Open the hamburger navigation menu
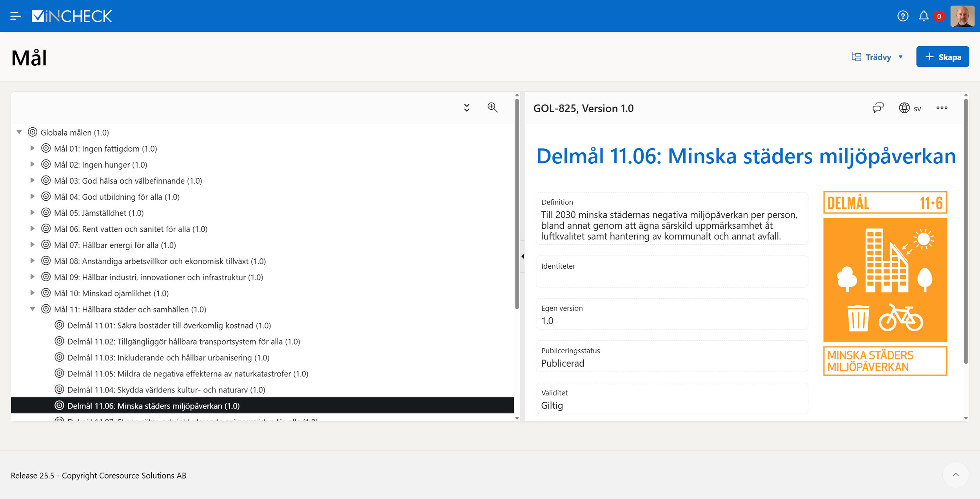 (15, 16)
